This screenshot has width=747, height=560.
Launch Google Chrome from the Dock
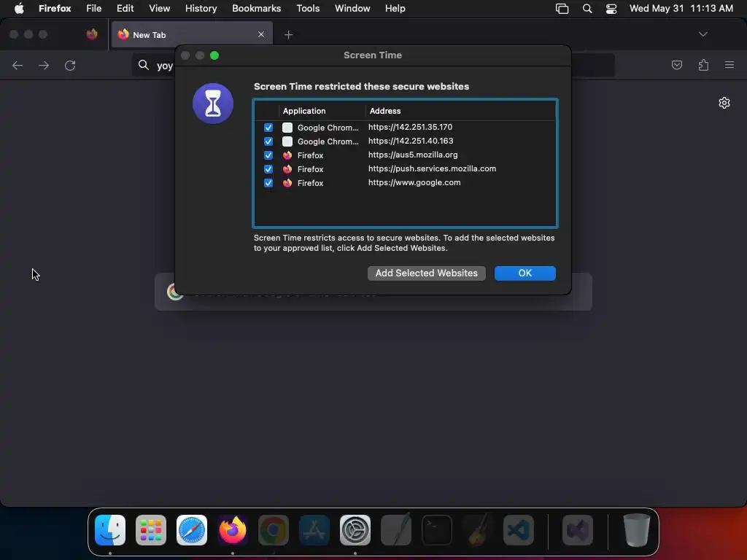274,530
